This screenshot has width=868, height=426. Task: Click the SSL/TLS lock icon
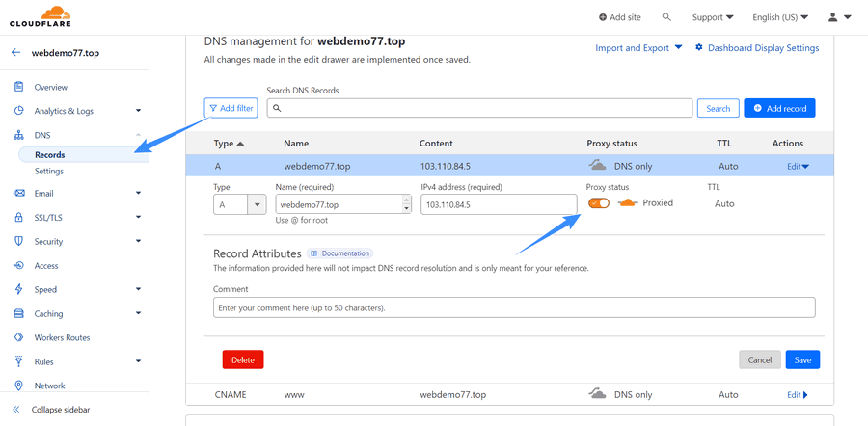coord(19,218)
